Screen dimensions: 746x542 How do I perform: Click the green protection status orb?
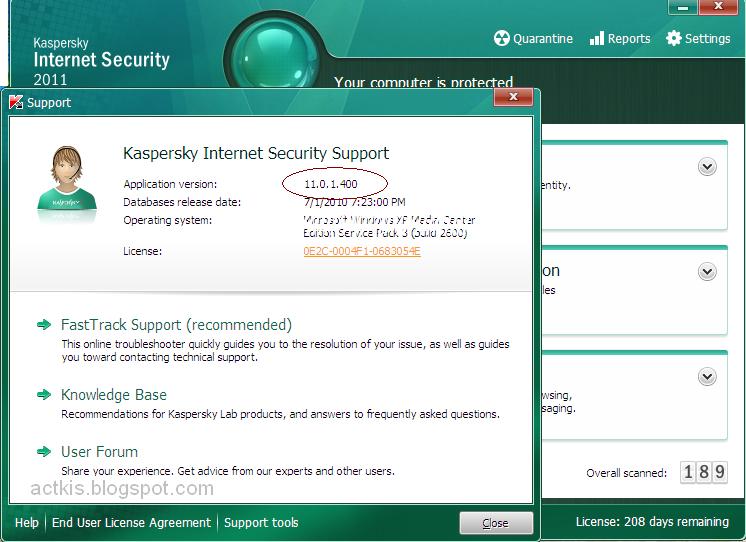(275, 56)
